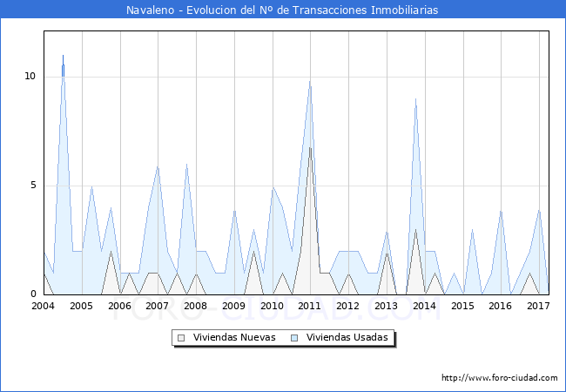Click the 2008 x-axis label
Screen dimensions: 566x392
coord(195,306)
